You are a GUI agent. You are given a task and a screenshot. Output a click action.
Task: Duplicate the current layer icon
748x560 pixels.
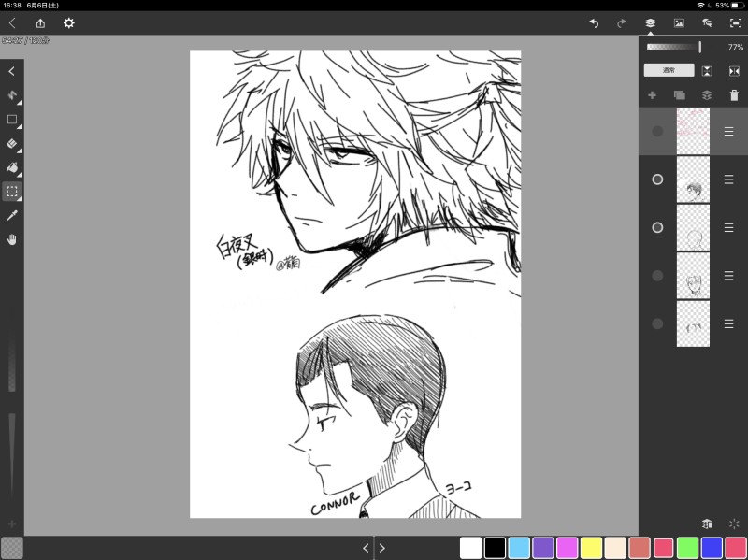click(680, 95)
